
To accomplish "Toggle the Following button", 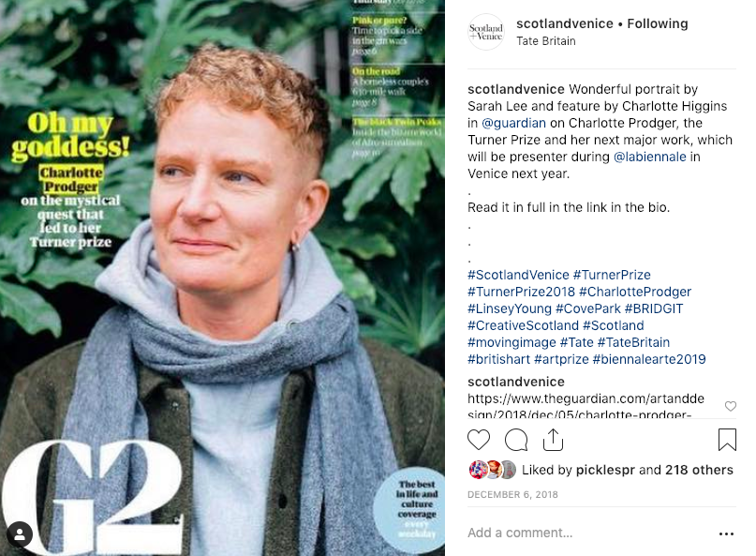I will tap(657, 23).
